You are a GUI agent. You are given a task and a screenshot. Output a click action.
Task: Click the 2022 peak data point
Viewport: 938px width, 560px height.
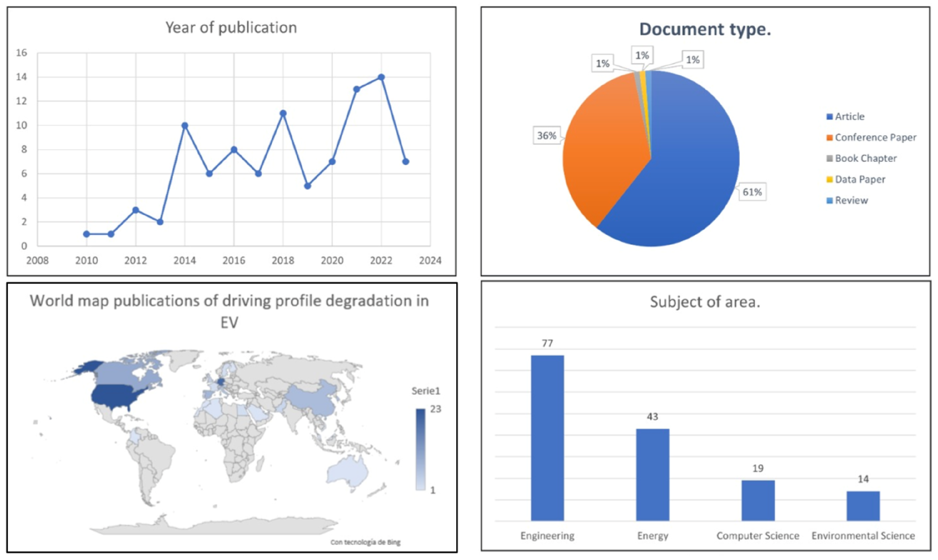point(381,77)
